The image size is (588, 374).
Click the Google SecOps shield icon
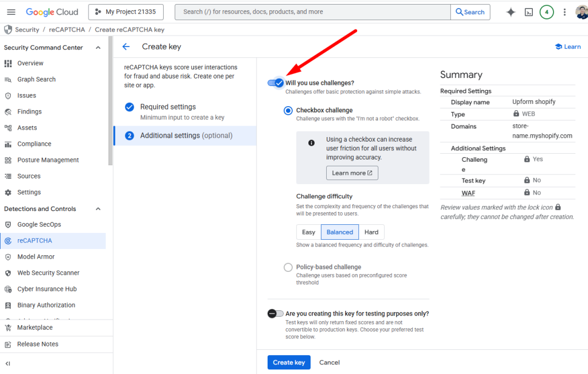[8, 224]
